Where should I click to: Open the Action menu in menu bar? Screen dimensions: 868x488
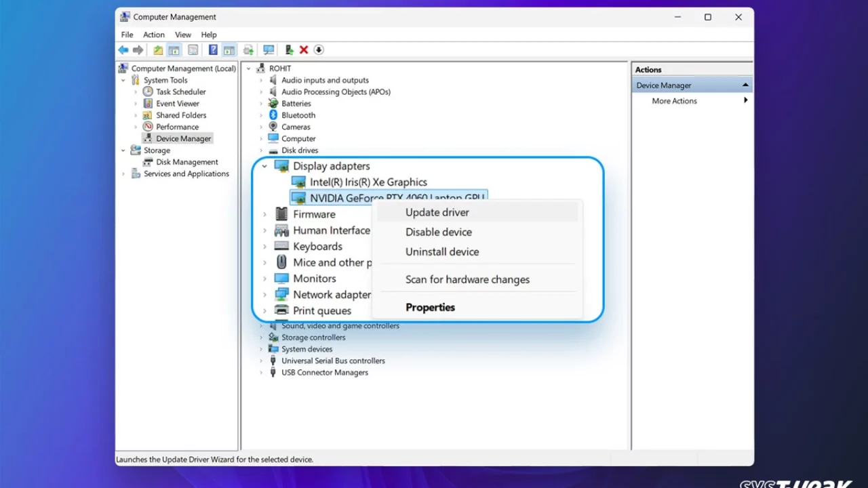153,35
